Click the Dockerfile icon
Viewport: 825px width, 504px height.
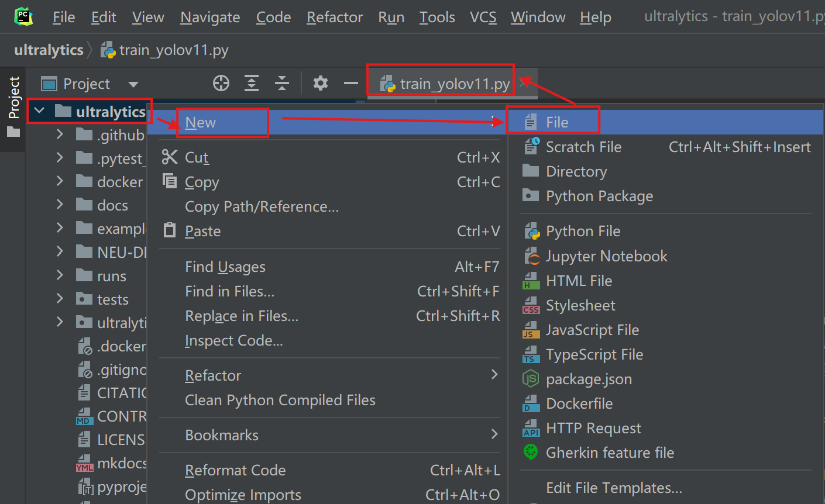tap(531, 403)
